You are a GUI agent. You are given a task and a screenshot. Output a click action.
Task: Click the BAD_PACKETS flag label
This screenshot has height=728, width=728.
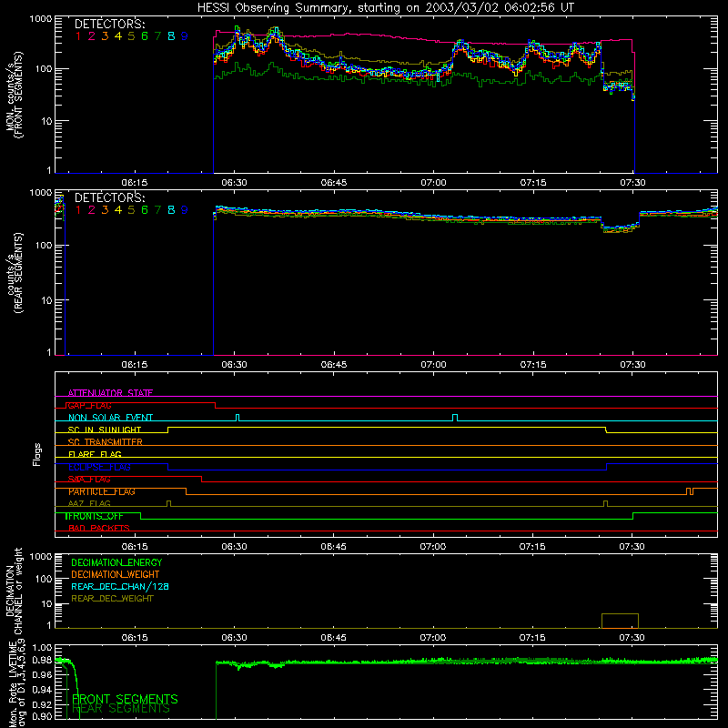(x=99, y=528)
